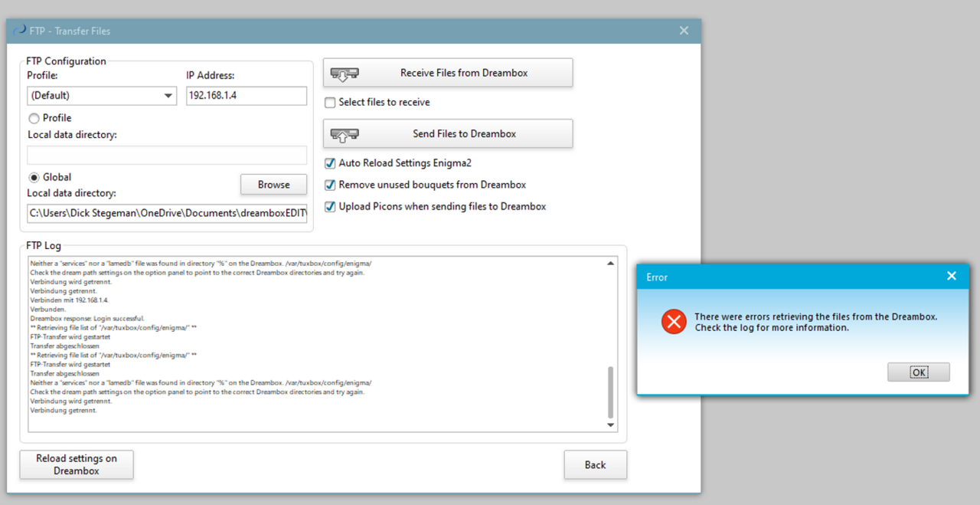This screenshot has height=505, width=980.
Task: Close the FTP - Transfer Files window
Action: (684, 31)
